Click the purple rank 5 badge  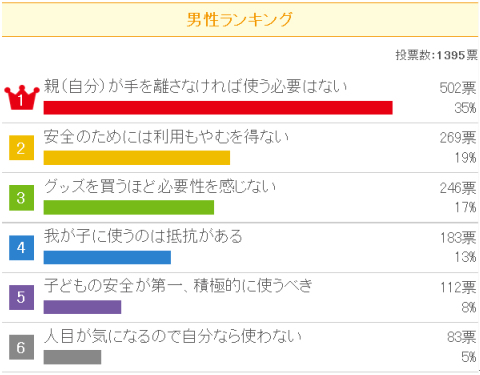[21, 297]
